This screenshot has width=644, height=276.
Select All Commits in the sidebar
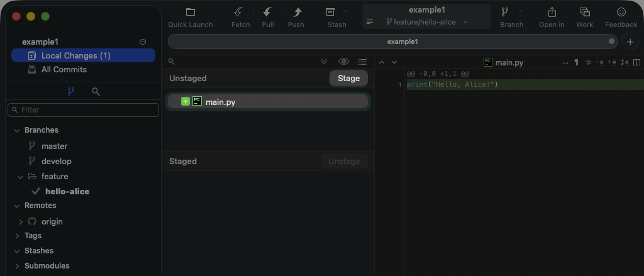(x=64, y=69)
